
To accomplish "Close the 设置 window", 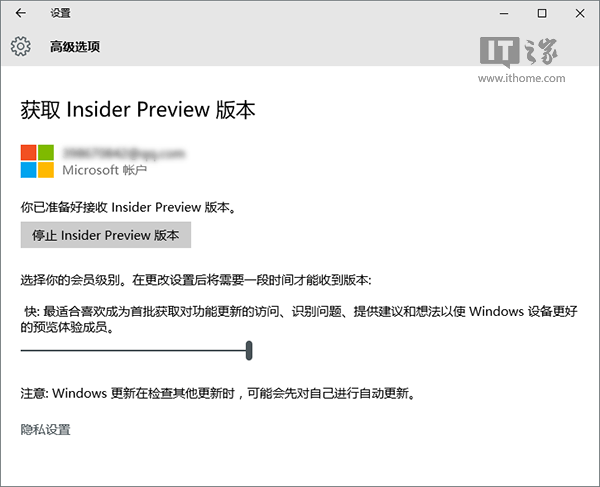I will (x=580, y=13).
